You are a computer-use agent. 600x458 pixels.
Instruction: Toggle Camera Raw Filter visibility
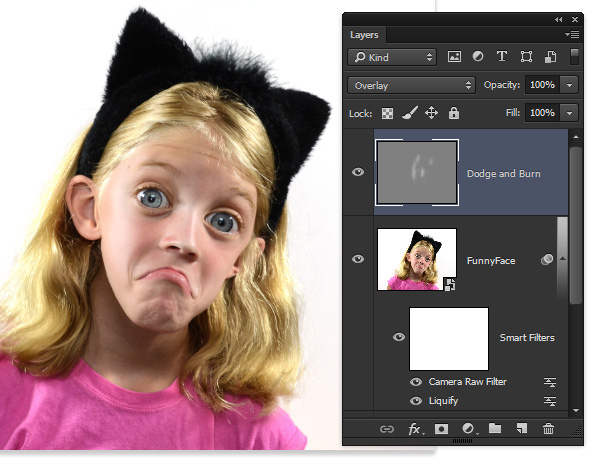416,382
